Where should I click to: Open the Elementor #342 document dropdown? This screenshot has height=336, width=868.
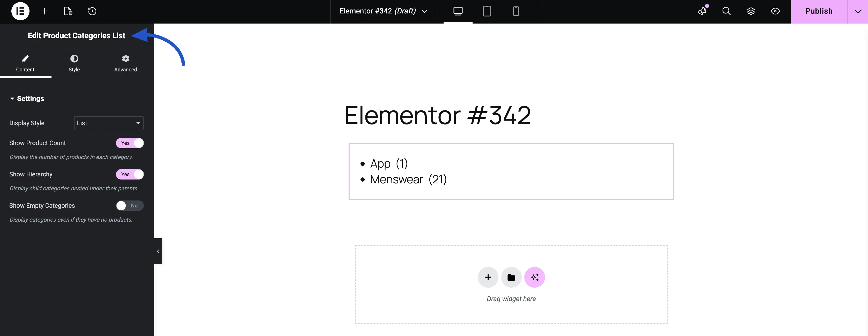click(424, 11)
